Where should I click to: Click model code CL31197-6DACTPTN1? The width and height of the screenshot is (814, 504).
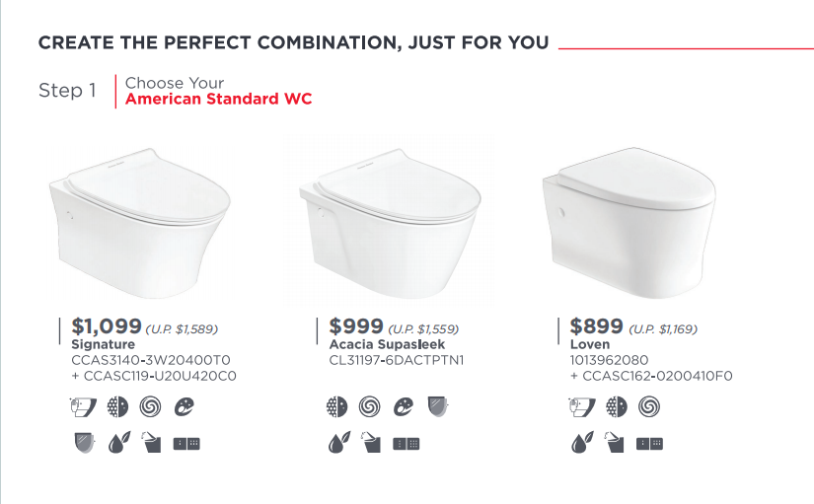point(396,360)
